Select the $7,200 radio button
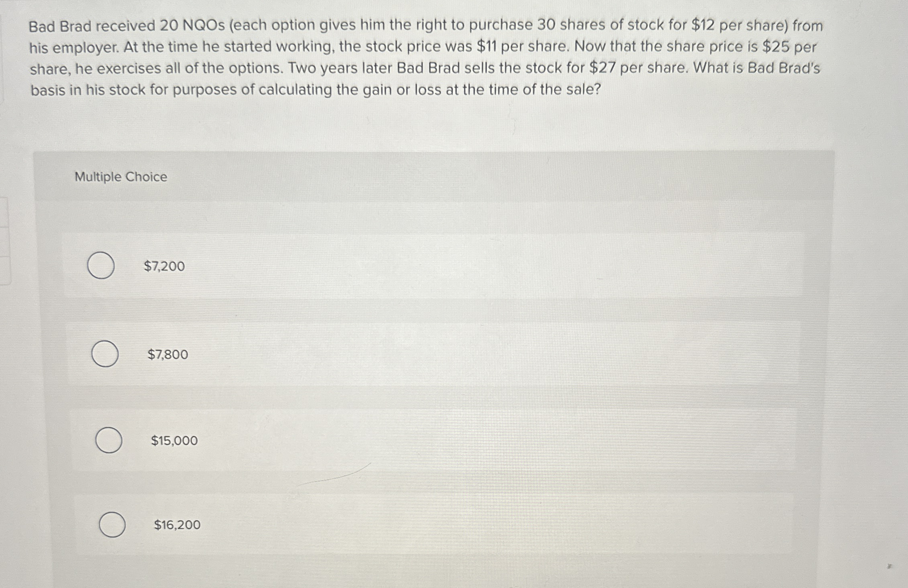This screenshot has width=908, height=588. pos(100,266)
